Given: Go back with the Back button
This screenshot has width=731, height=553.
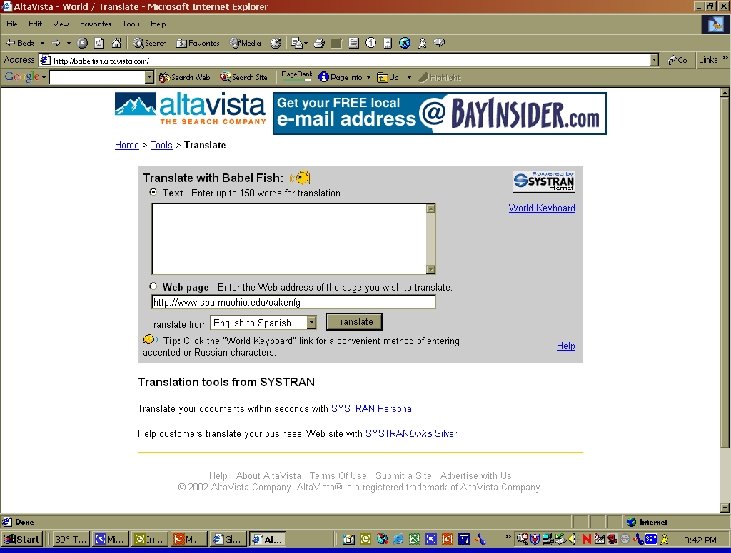Looking at the screenshot, I should coord(20,43).
